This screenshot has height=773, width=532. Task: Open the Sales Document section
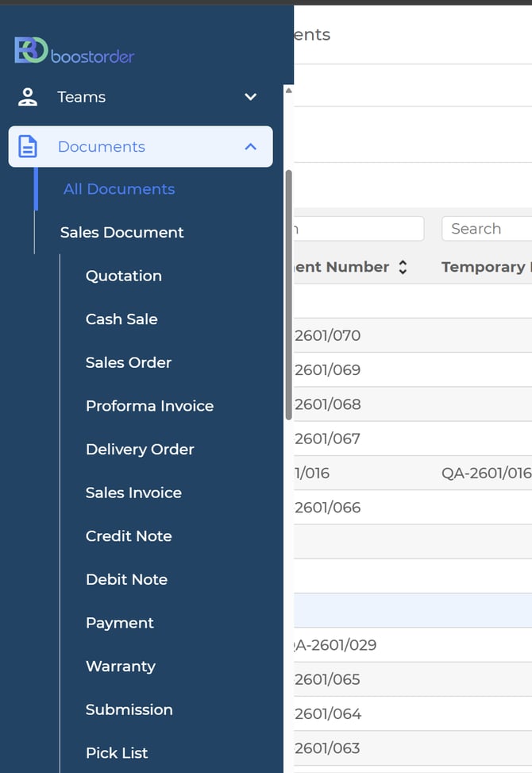point(121,233)
